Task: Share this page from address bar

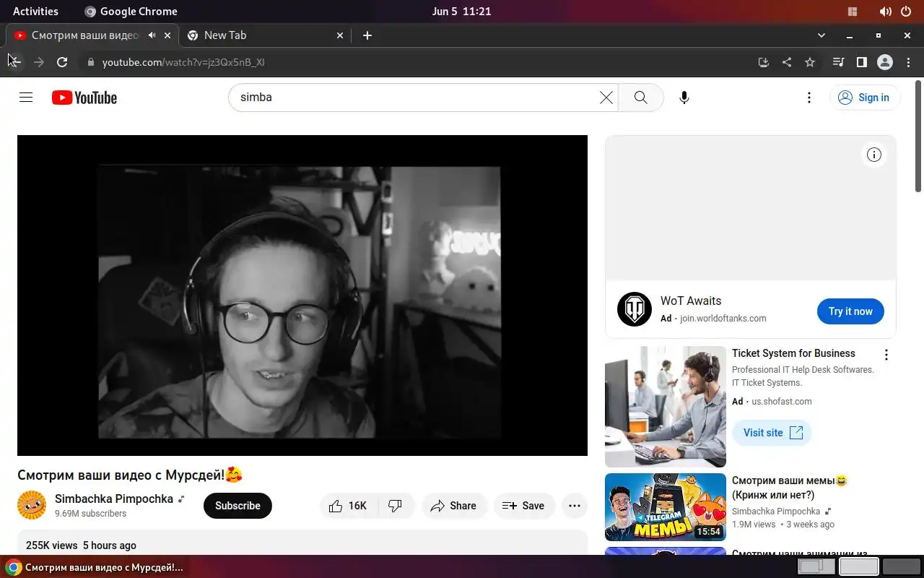Action: pos(787,62)
